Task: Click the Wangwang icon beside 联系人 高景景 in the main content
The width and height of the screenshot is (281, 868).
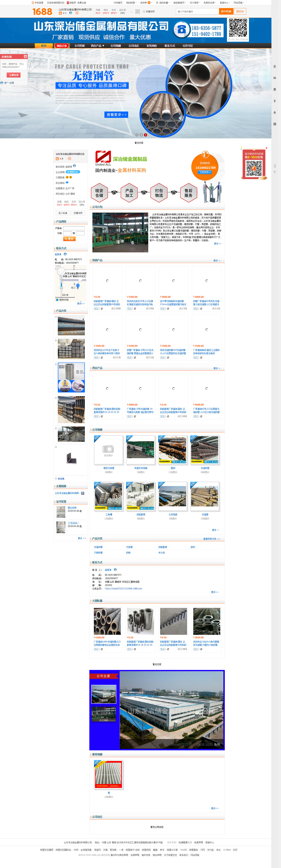Action: pyautogui.click(x=115, y=570)
